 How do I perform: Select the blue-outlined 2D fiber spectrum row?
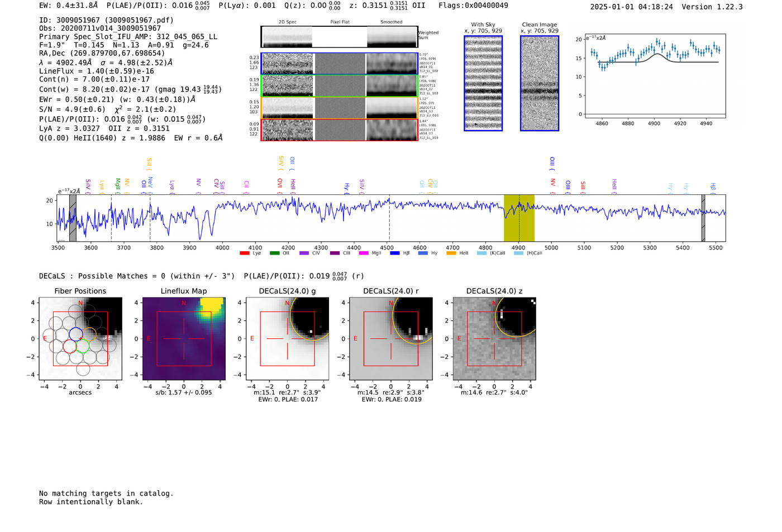(x=339, y=64)
